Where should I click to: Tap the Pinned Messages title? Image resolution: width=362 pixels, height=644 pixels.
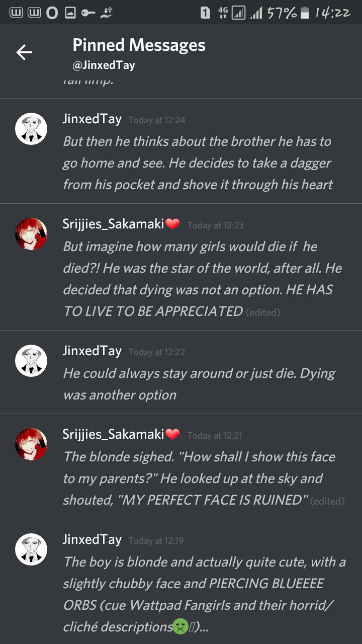(x=139, y=45)
